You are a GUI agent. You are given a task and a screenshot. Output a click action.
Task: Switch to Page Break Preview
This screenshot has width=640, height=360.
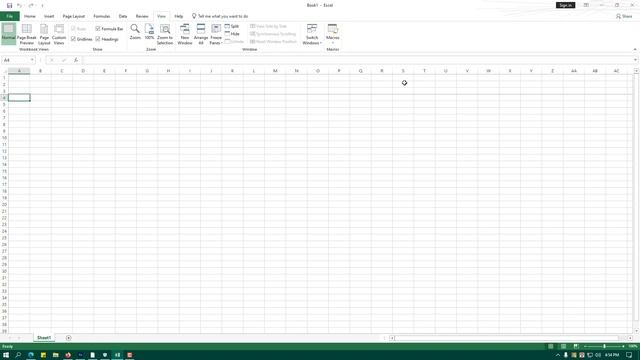click(x=27, y=33)
